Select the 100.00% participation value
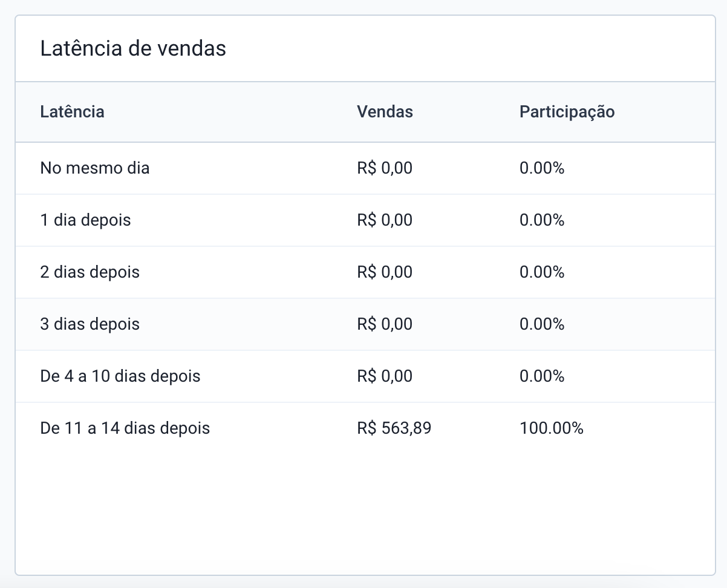The height and width of the screenshot is (588, 727). pyautogui.click(x=551, y=428)
